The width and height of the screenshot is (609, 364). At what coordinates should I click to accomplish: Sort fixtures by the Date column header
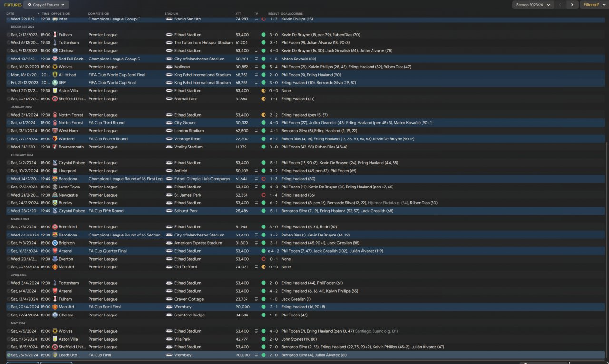(10, 14)
